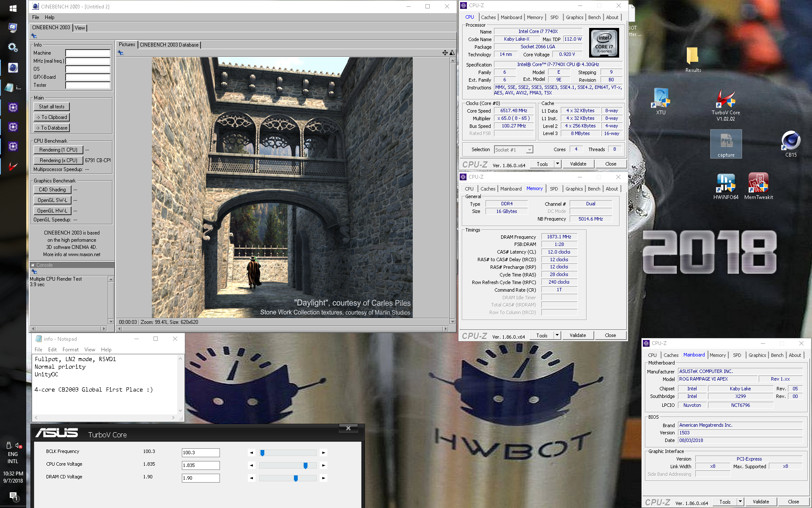
Task: Open Bench tab in Mainboard CPU-Z window
Action: (x=777, y=355)
